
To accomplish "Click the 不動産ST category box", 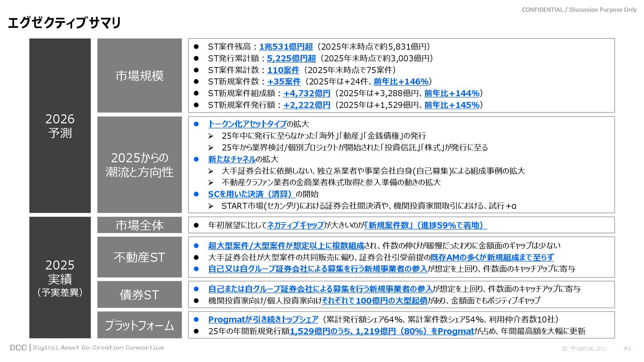I will click(140, 257).
